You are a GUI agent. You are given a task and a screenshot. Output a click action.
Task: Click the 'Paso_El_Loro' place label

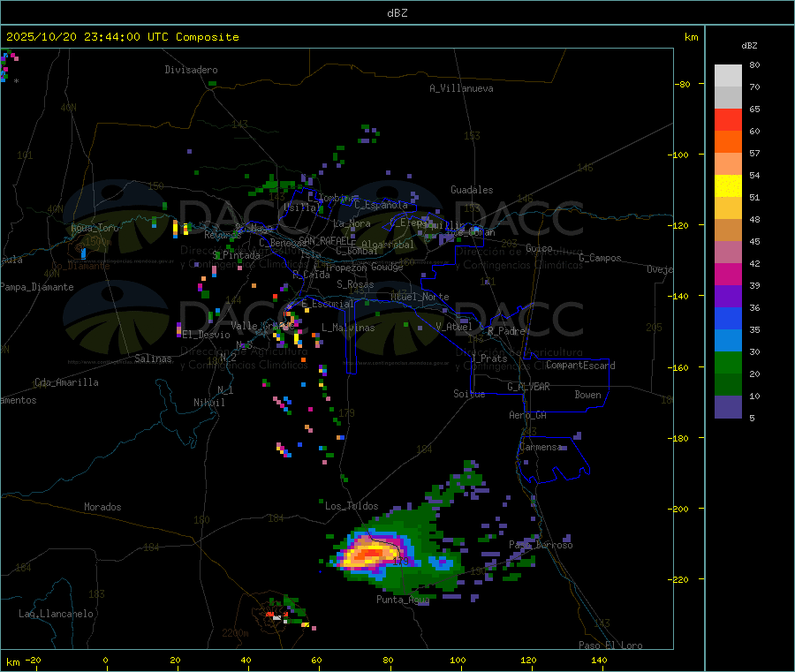pyautogui.click(x=610, y=646)
